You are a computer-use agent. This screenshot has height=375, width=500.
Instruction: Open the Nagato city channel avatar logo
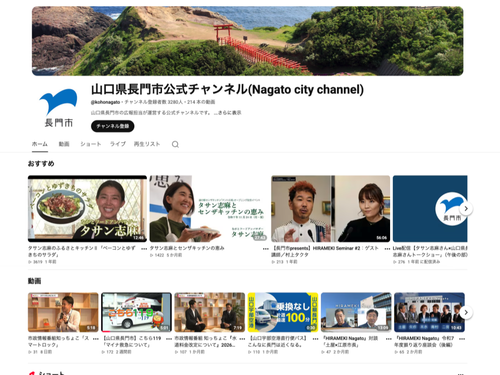[x=58, y=108]
